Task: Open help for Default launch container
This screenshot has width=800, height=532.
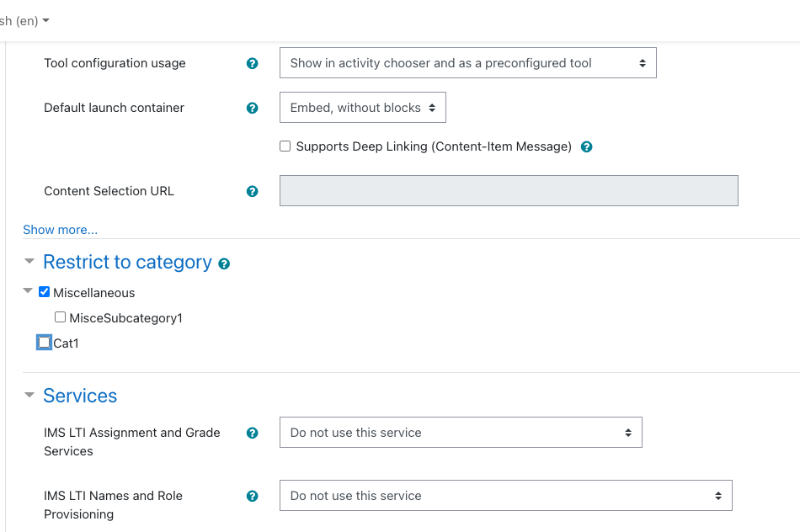Action: pyautogui.click(x=252, y=108)
